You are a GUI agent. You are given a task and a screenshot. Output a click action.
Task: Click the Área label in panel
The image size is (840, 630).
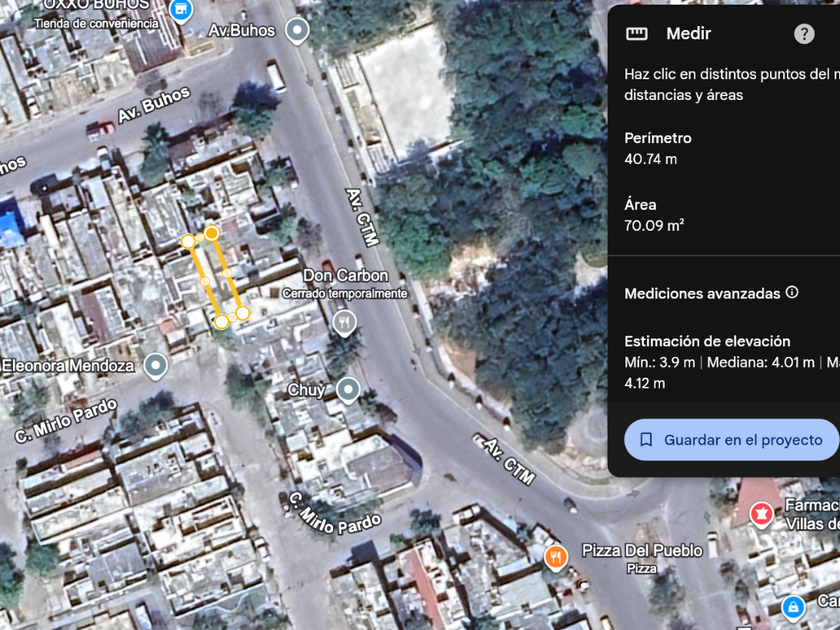click(640, 205)
